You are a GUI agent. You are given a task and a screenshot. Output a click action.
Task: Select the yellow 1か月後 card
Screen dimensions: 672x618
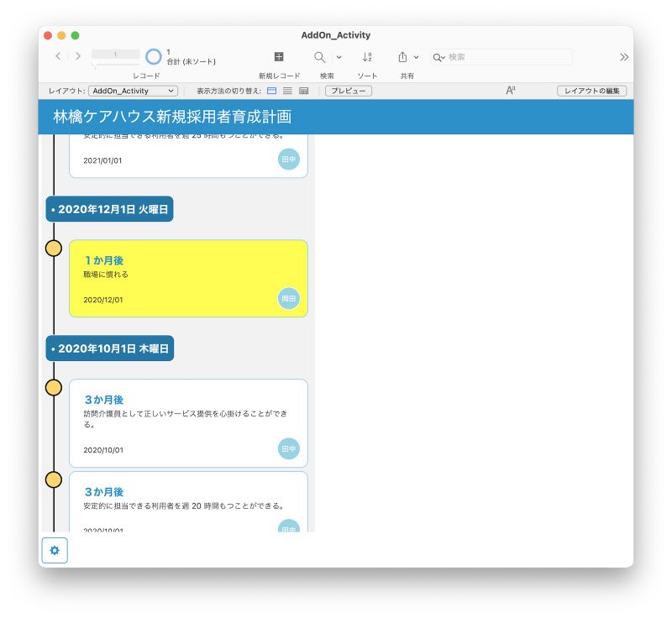[x=188, y=279]
